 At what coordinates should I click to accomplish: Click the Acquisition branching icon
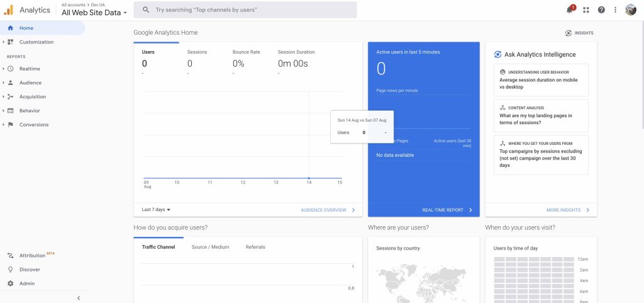[x=11, y=96]
